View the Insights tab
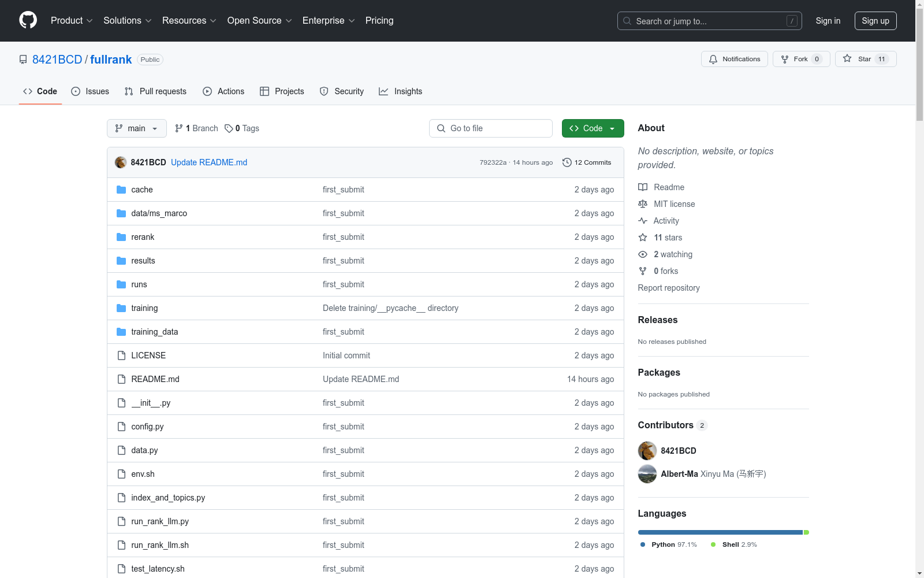Screen dimensions: 924x578 pyautogui.click(x=400, y=91)
